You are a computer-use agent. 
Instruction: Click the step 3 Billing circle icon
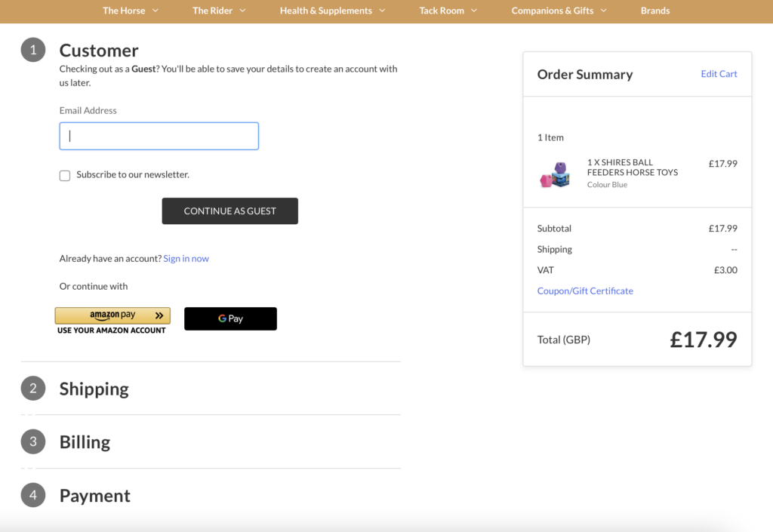[32, 441]
